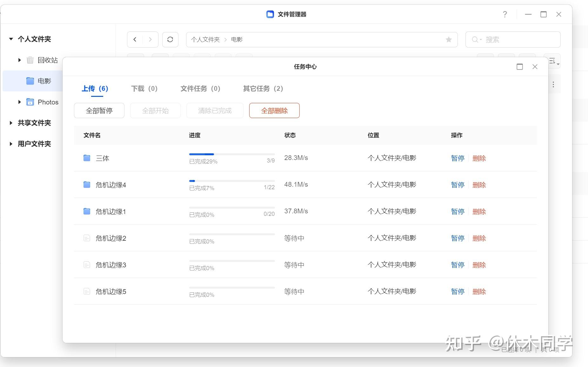Click the 危机边缘5 file icon

[87, 291]
